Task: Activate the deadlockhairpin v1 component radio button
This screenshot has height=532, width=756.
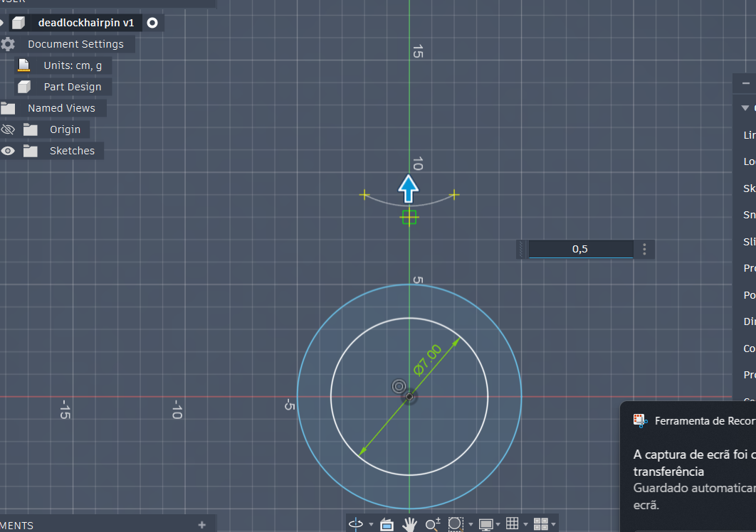Action: (152, 23)
